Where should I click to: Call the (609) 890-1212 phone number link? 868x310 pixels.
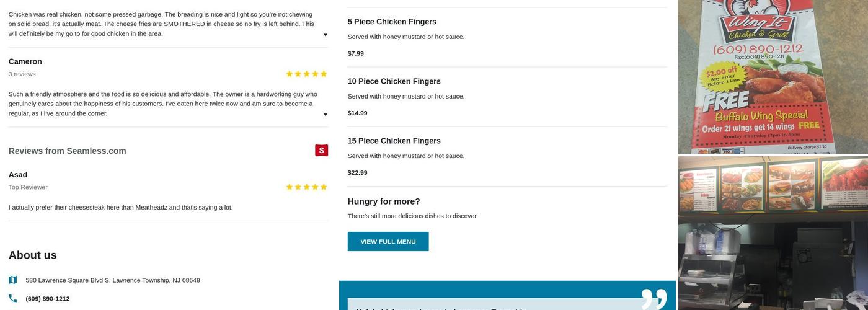[x=48, y=299]
